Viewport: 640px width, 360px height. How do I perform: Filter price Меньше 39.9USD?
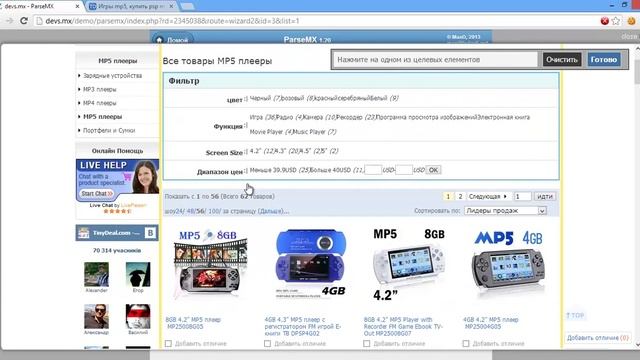pyautogui.click(x=273, y=170)
